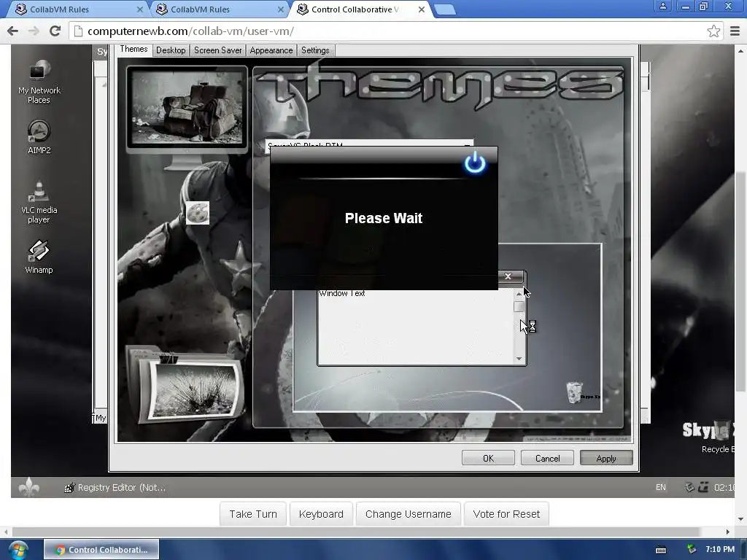Open the Settings tab
Viewport: 747px width, 560px height.
tap(315, 50)
